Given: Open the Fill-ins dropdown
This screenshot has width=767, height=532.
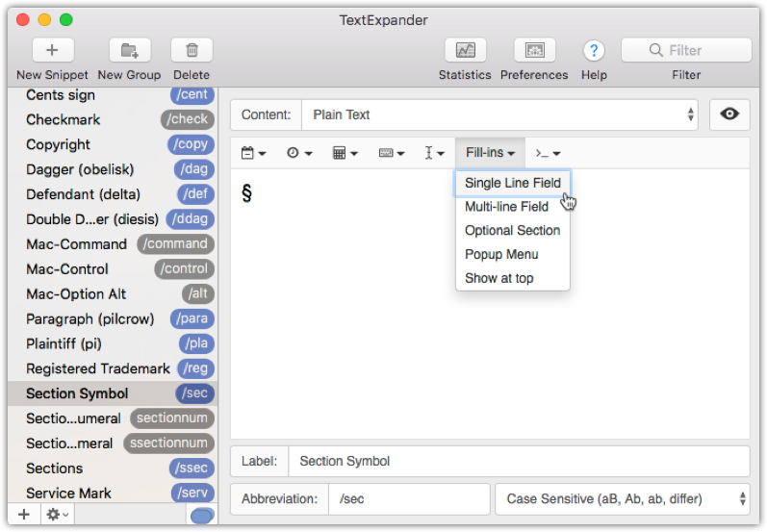Looking at the screenshot, I should (x=490, y=153).
